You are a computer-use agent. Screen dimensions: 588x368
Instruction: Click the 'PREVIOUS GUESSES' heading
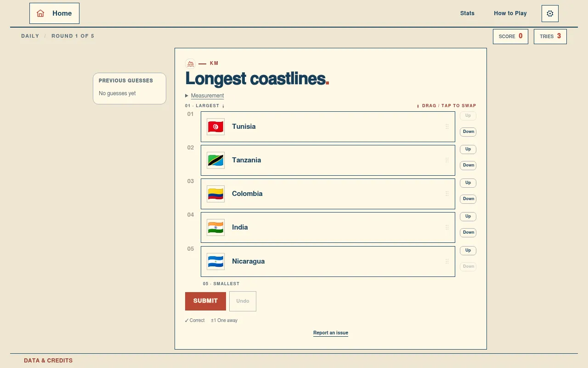(126, 80)
